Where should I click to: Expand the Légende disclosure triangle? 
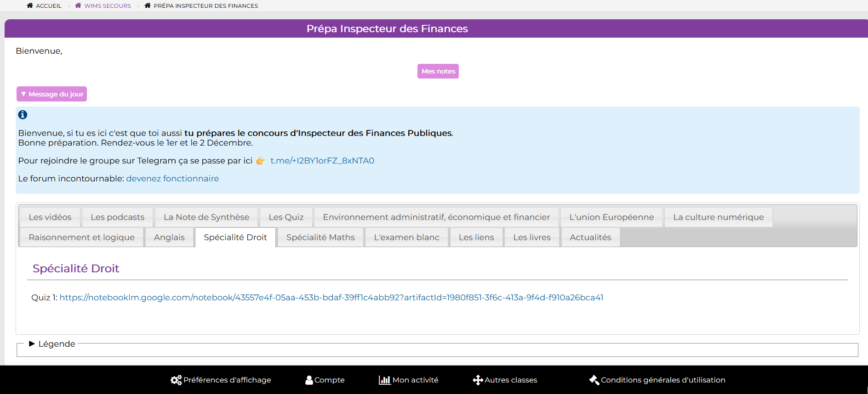click(x=32, y=344)
